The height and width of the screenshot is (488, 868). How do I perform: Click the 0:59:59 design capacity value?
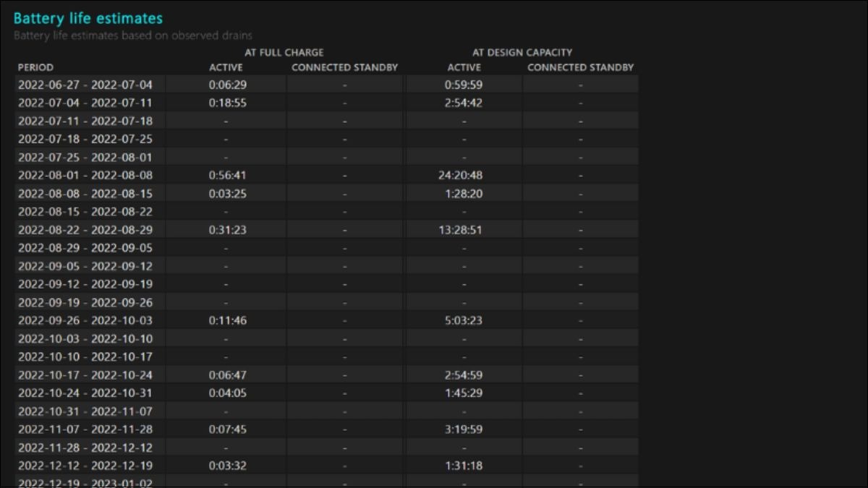464,85
